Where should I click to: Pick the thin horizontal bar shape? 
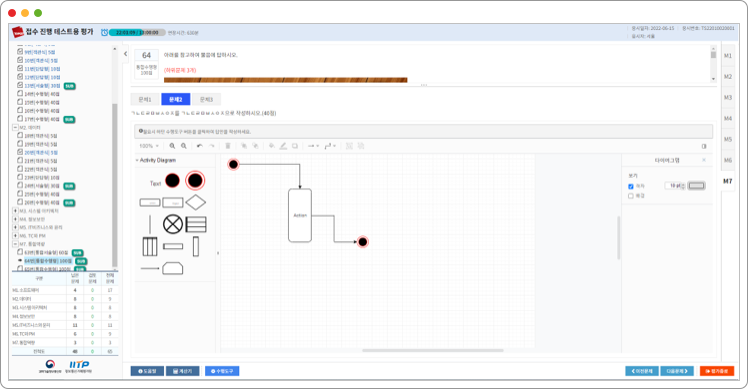click(x=173, y=246)
